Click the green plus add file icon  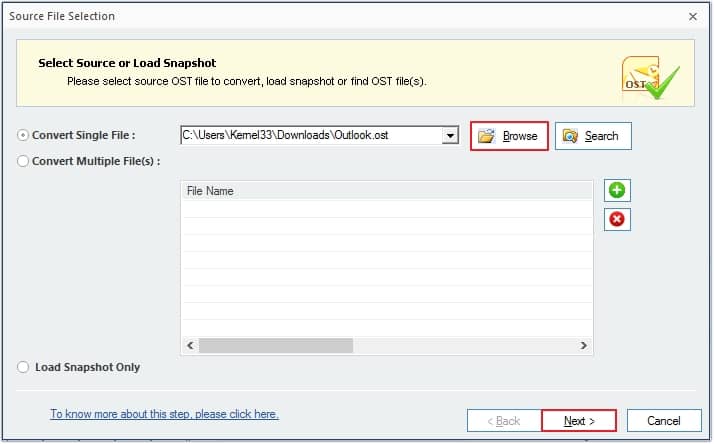617,190
